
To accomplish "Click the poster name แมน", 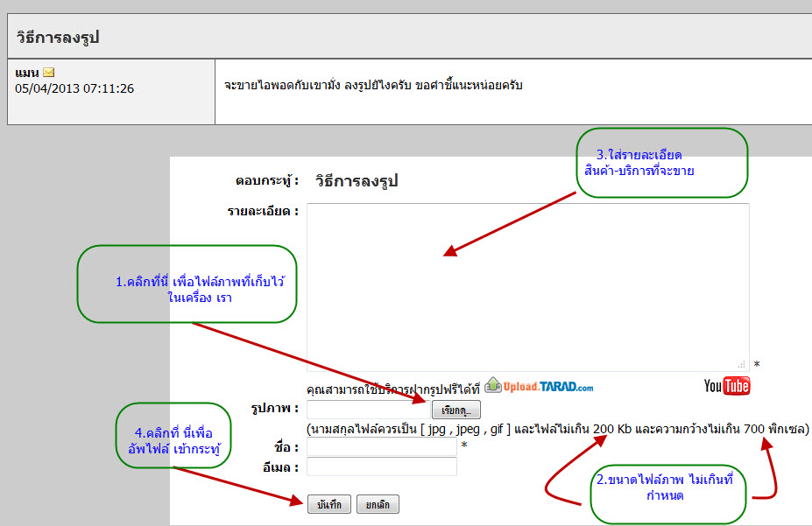I will pos(27,72).
